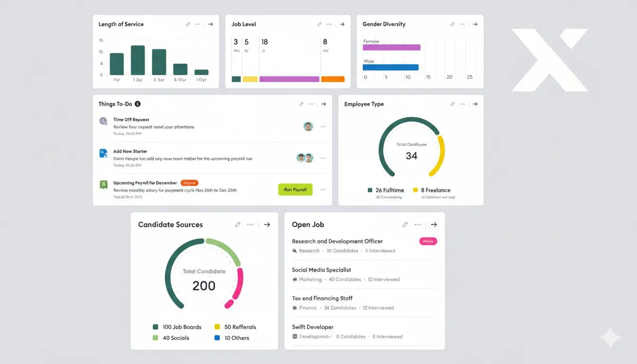Toggle the Referrals legend entry
This screenshot has height=364, width=637.
click(217, 327)
